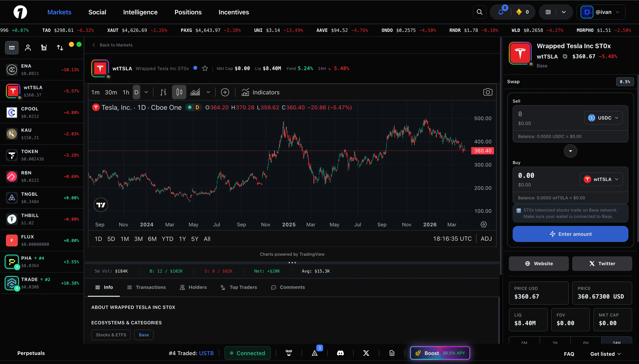
Task: Click the three-dot chart panel handle
Action: 292,263
